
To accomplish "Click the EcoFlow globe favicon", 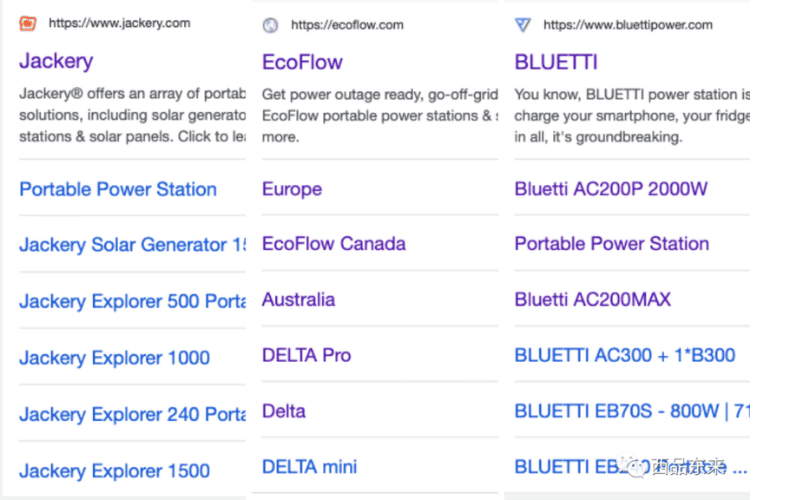I will coord(270,25).
